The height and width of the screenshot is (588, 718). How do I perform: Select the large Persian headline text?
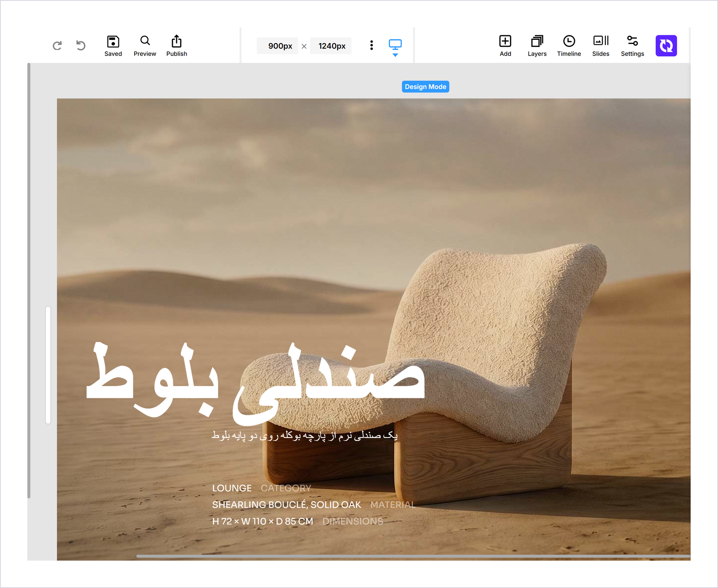click(x=255, y=383)
